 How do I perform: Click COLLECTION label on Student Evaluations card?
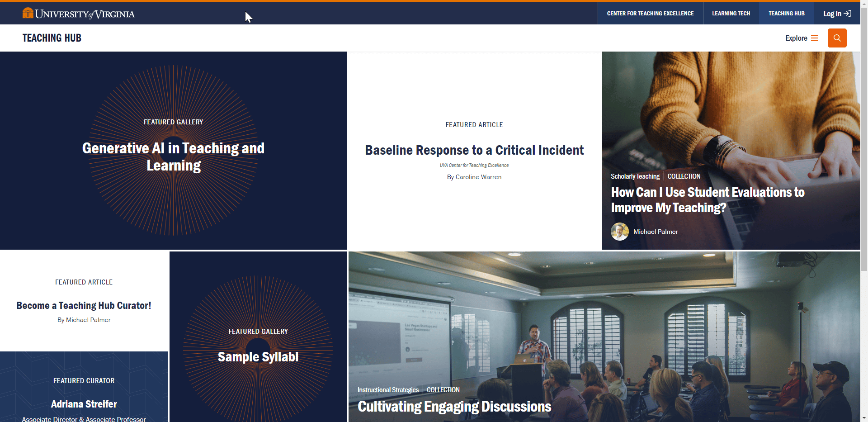(x=684, y=176)
